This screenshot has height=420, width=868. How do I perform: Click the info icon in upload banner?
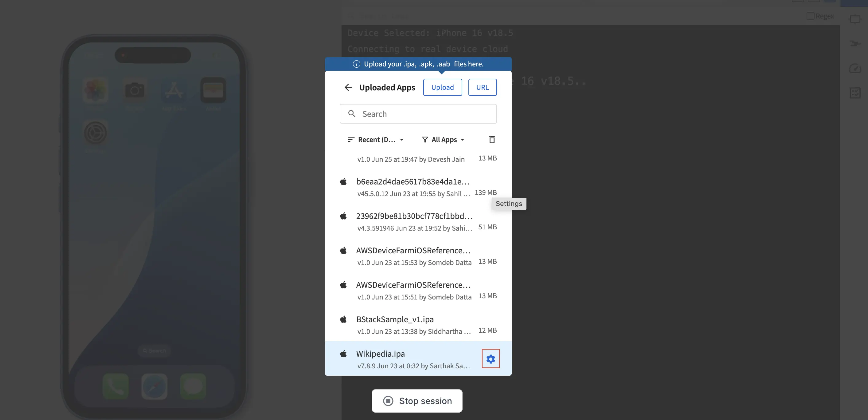click(x=357, y=64)
